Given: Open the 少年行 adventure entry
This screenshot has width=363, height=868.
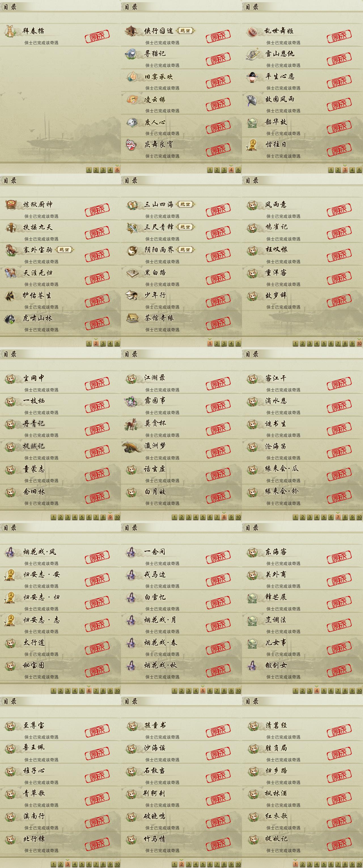Looking at the screenshot, I should (181, 300).
